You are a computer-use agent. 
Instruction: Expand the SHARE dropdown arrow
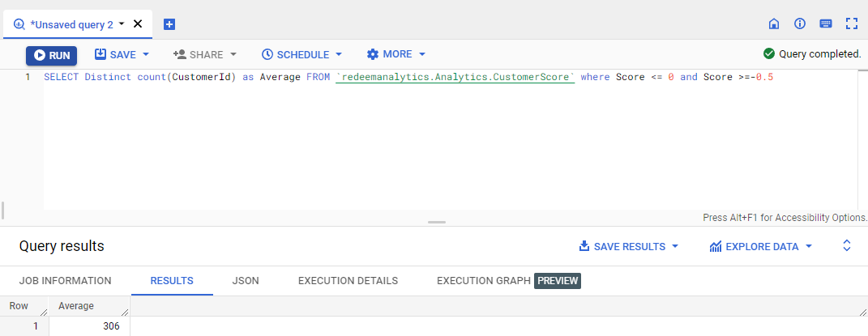point(233,55)
